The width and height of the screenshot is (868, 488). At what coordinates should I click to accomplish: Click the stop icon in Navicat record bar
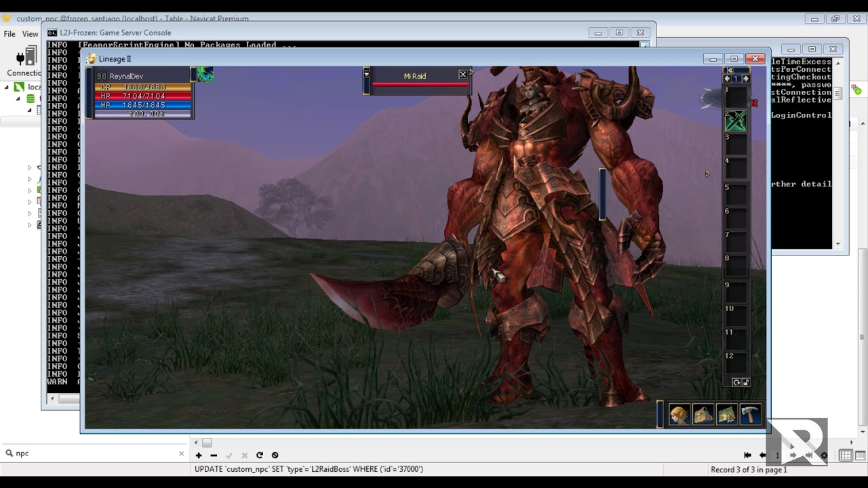pyautogui.click(x=275, y=455)
